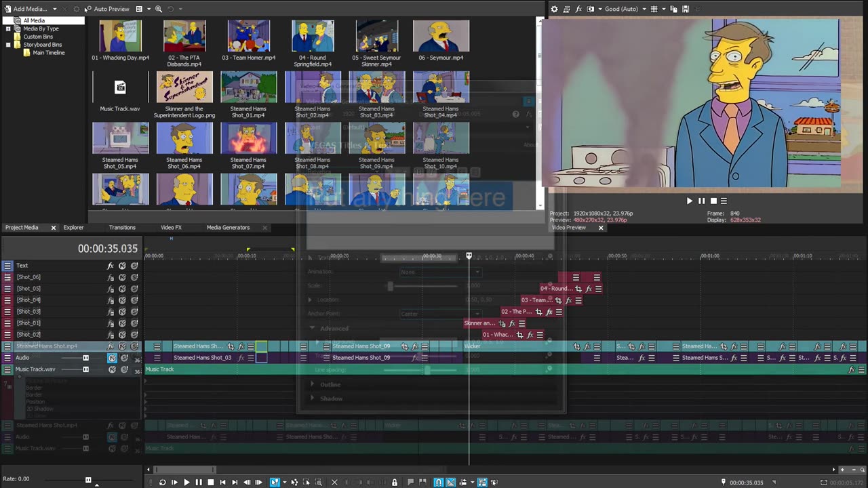Screen dimensions: 868x488
Task: Open Project Video Properties gear in preview toolbar
Action: (x=554, y=9)
